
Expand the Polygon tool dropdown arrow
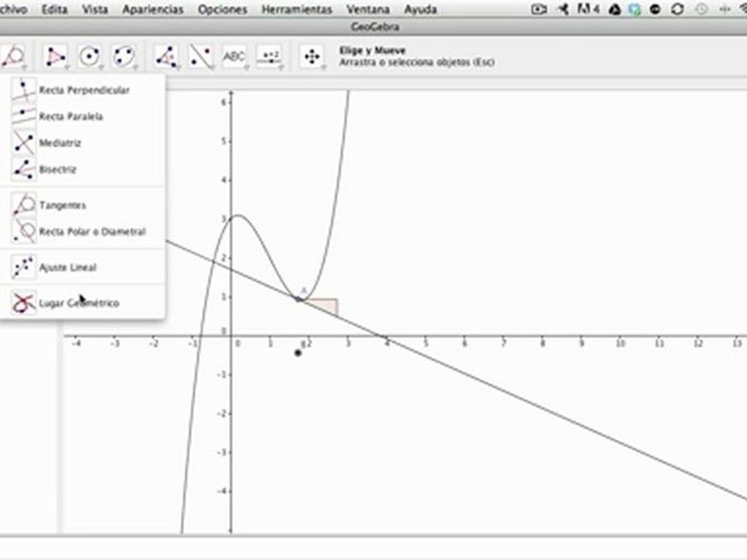pos(65,68)
